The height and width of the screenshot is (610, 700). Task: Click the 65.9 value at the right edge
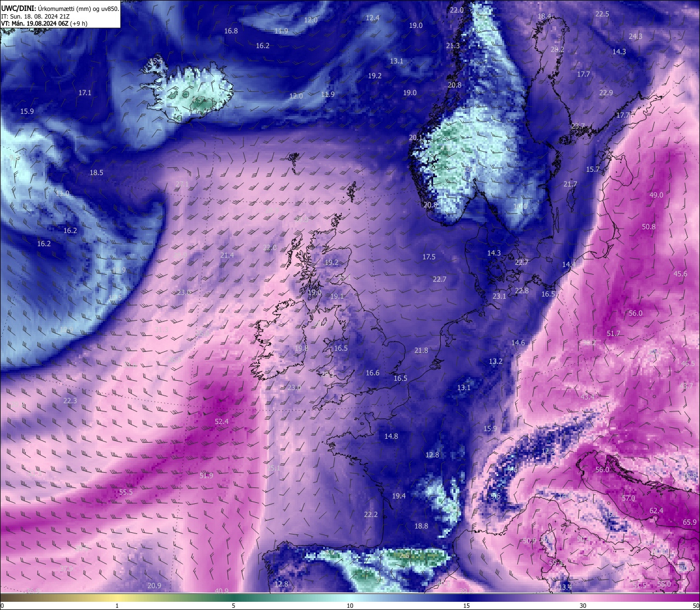click(690, 522)
